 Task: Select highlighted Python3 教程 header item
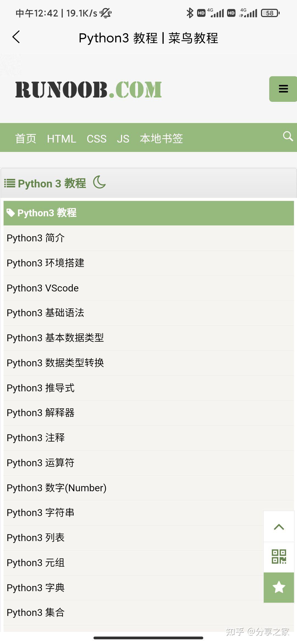coord(149,213)
